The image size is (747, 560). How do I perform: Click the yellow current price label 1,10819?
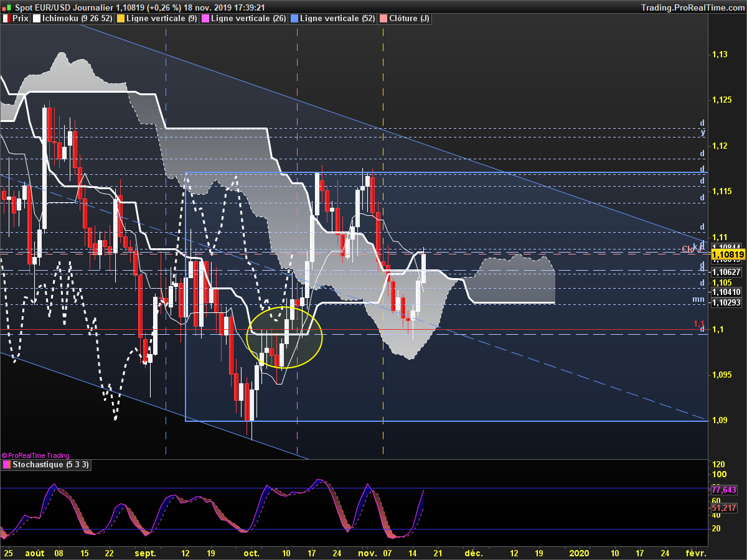(x=727, y=254)
